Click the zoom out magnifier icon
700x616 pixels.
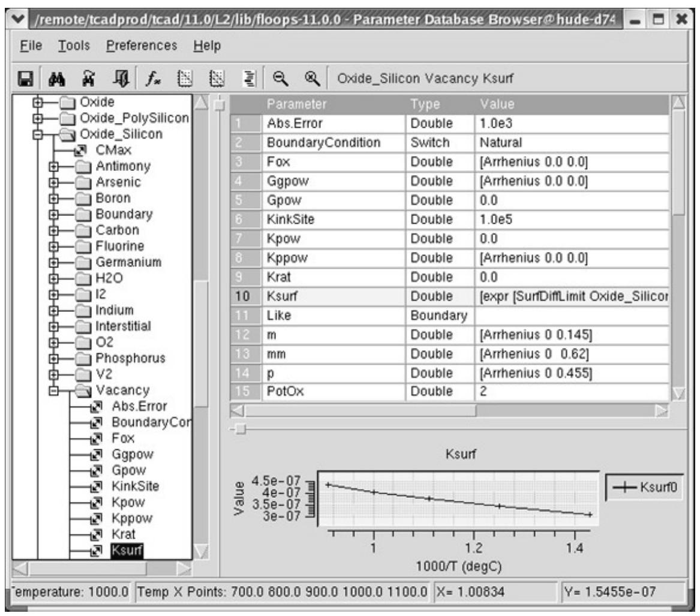280,79
